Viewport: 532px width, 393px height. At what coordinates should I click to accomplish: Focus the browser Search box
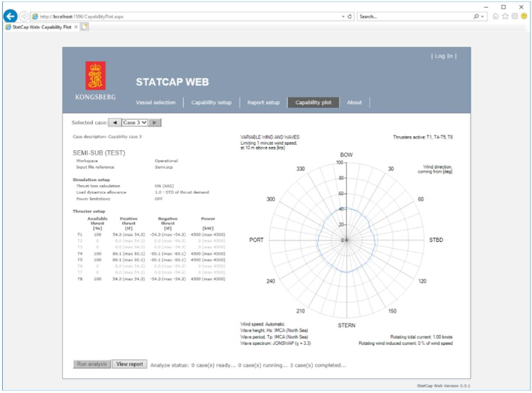(415, 16)
